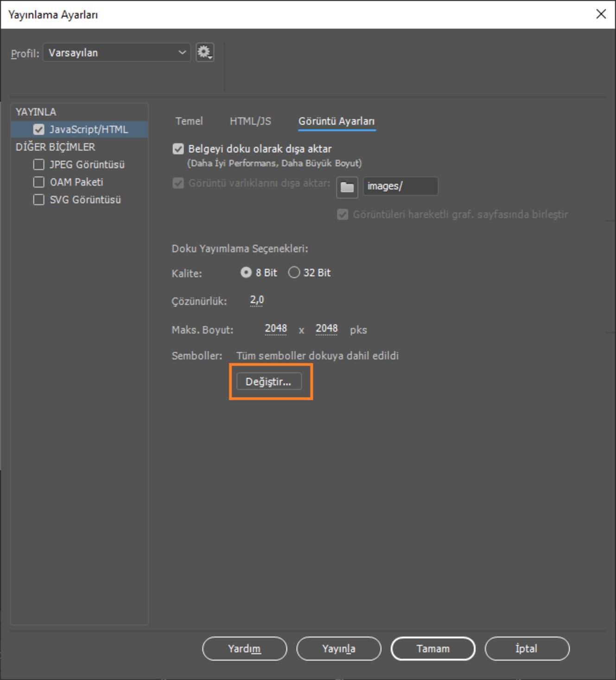Image resolution: width=616 pixels, height=680 pixels.
Task: Confirm settings with the Tamam button
Action: click(433, 648)
